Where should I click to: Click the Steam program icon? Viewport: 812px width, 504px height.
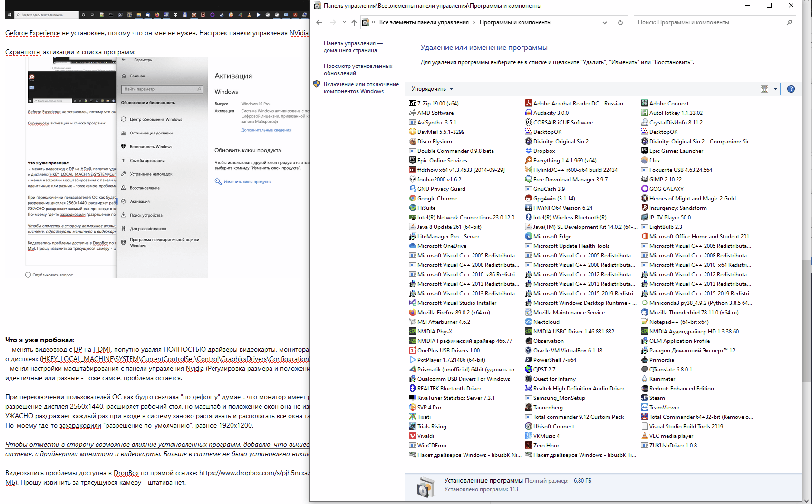click(645, 398)
